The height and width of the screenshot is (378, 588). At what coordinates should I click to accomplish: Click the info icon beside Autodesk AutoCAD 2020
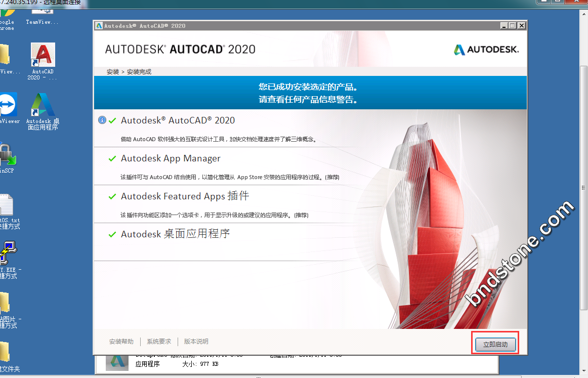(x=102, y=120)
